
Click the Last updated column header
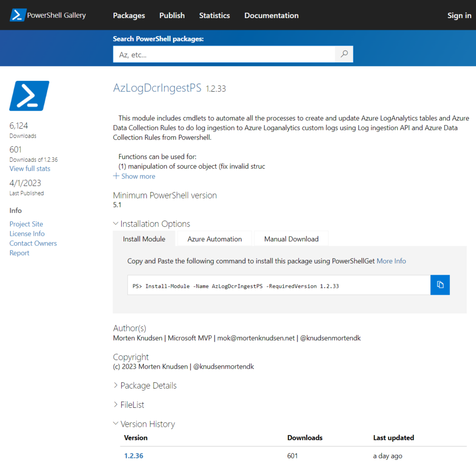393,437
